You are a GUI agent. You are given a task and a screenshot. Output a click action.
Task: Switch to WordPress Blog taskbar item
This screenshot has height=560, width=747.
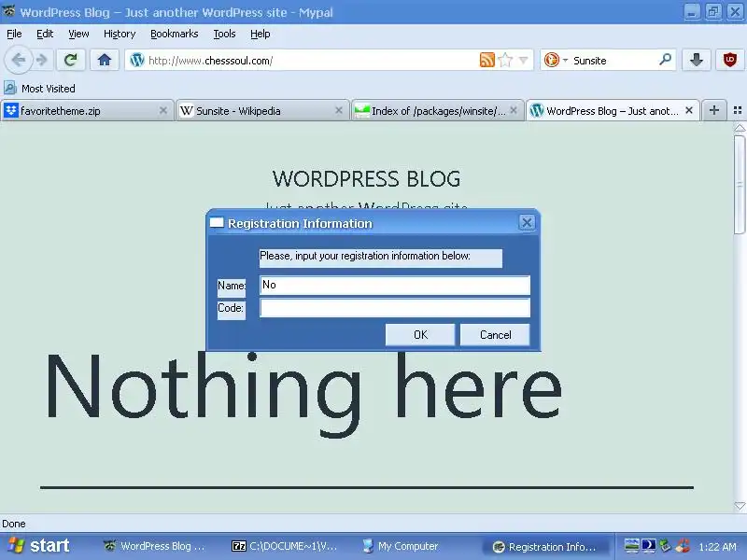click(x=155, y=546)
